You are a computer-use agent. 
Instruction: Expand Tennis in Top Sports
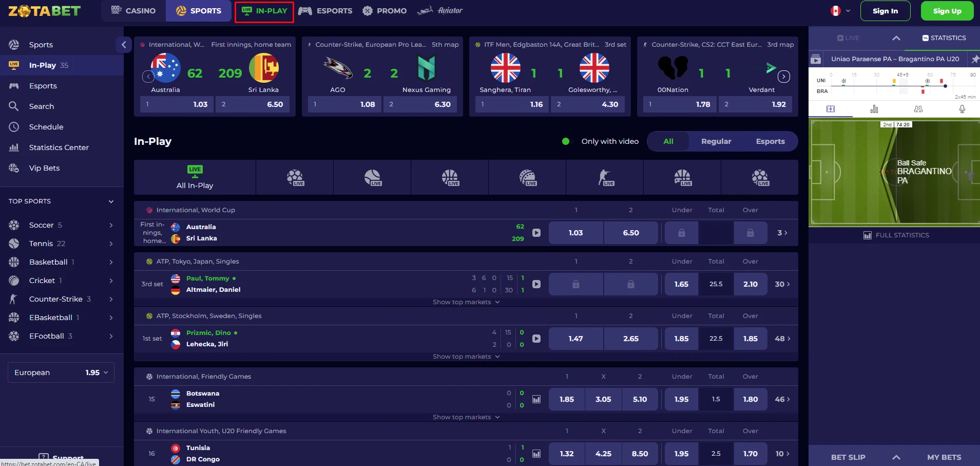111,244
